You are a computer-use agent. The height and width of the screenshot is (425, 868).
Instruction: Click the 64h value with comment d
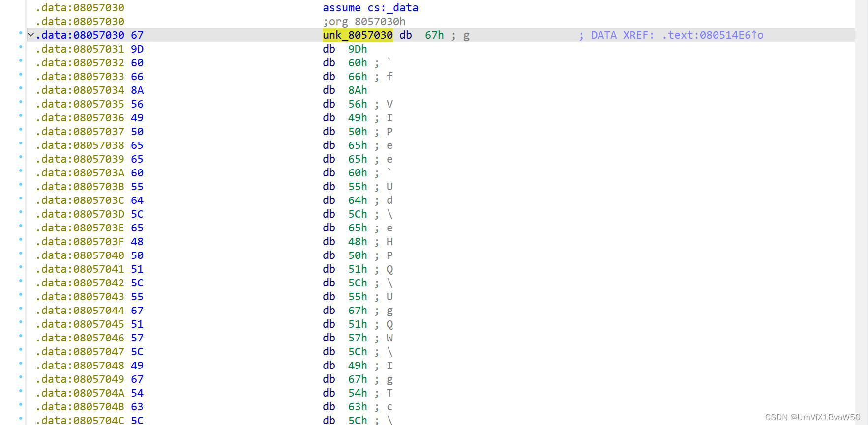[358, 200]
